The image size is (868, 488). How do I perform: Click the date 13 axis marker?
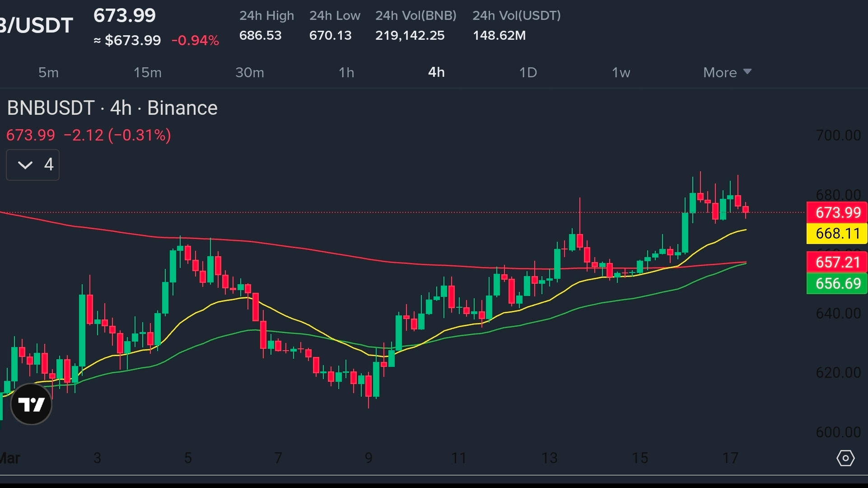coord(549,458)
